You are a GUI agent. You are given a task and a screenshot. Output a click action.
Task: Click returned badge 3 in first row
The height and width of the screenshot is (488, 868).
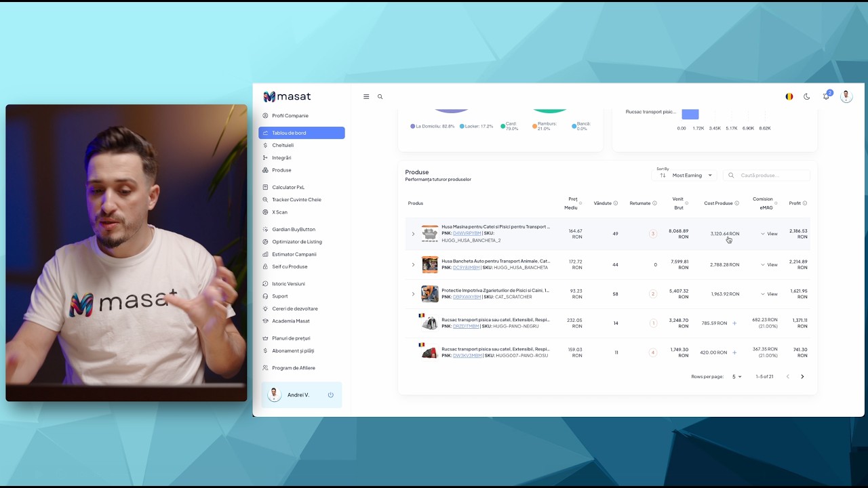pyautogui.click(x=653, y=234)
